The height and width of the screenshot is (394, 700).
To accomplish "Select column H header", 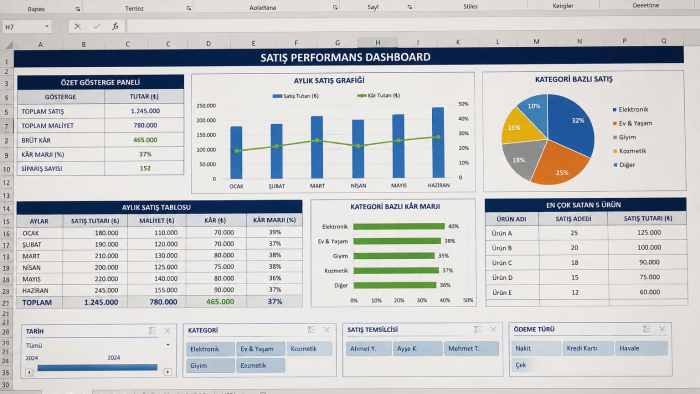I will [378, 42].
